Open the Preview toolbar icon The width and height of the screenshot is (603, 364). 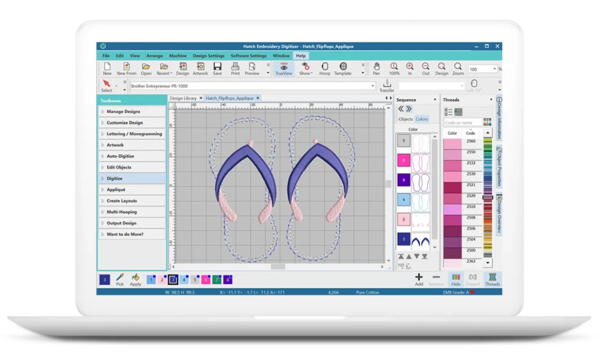click(x=252, y=68)
